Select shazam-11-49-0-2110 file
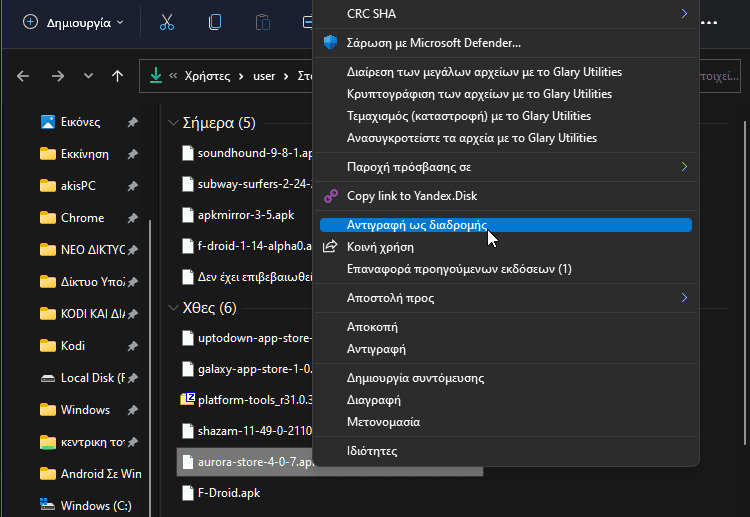Viewport: 750px width, 517px height. pyautogui.click(x=247, y=431)
